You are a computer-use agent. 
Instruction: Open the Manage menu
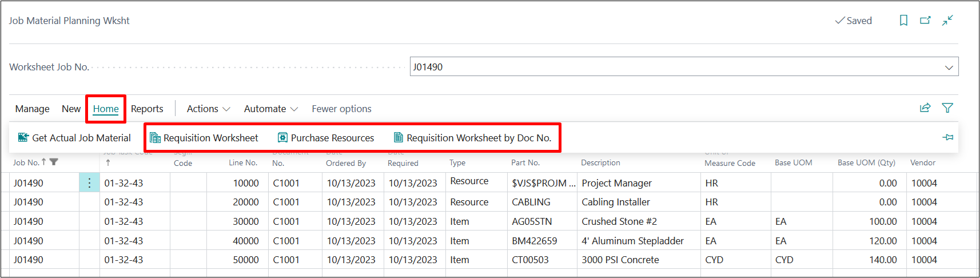pos(32,109)
